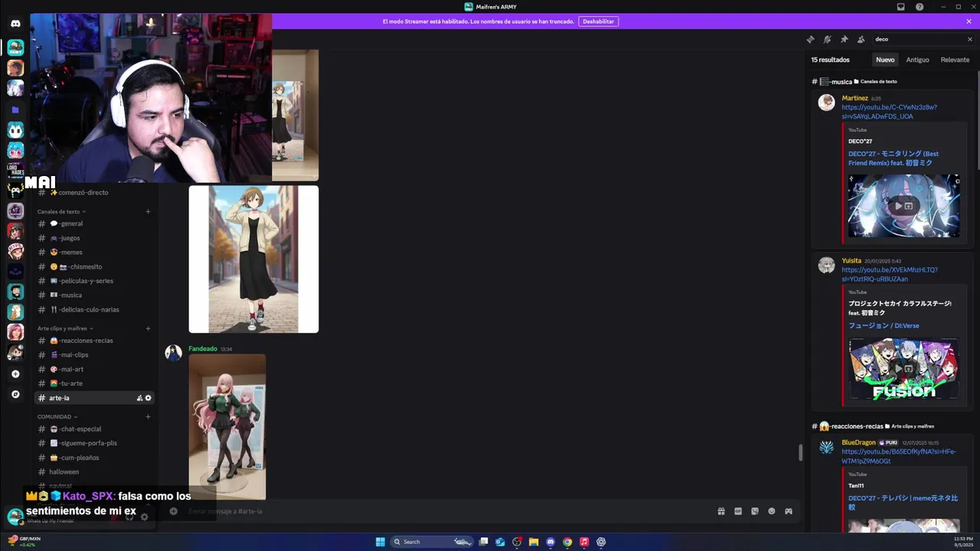Select the Nuevo results tab

[885, 60]
